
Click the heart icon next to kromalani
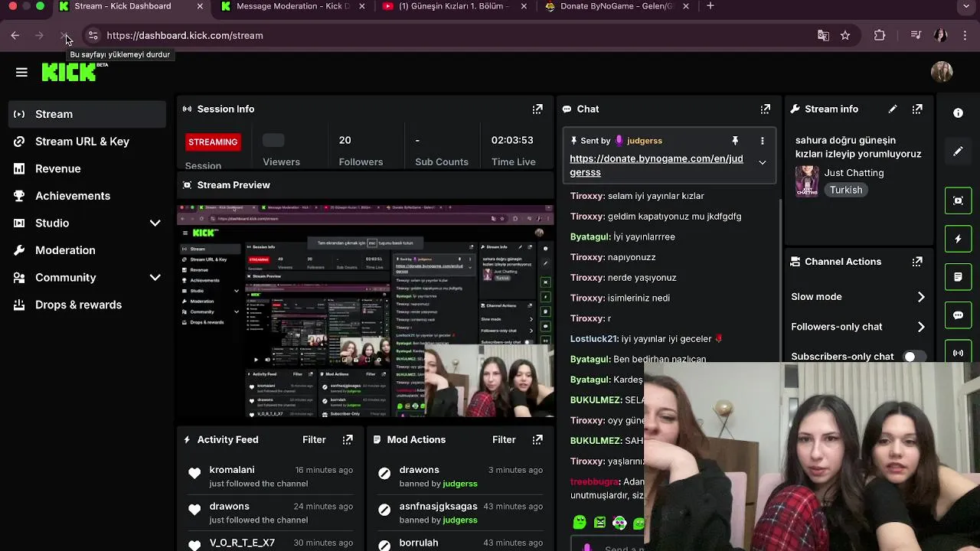pyautogui.click(x=194, y=474)
